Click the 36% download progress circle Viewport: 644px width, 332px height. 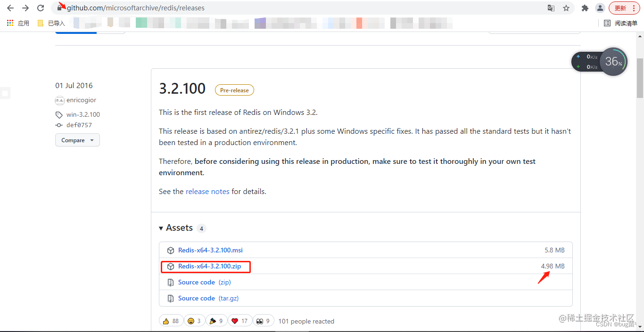[x=613, y=62]
